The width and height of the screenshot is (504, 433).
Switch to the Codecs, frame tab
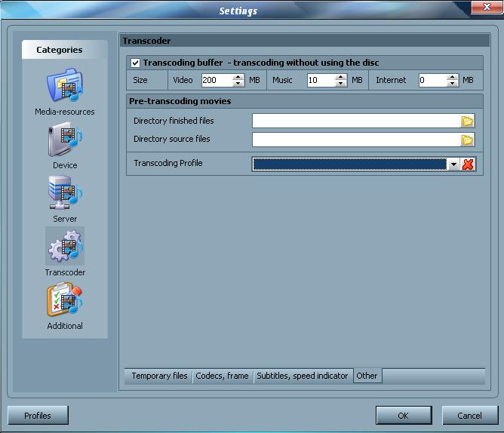[222, 376]
